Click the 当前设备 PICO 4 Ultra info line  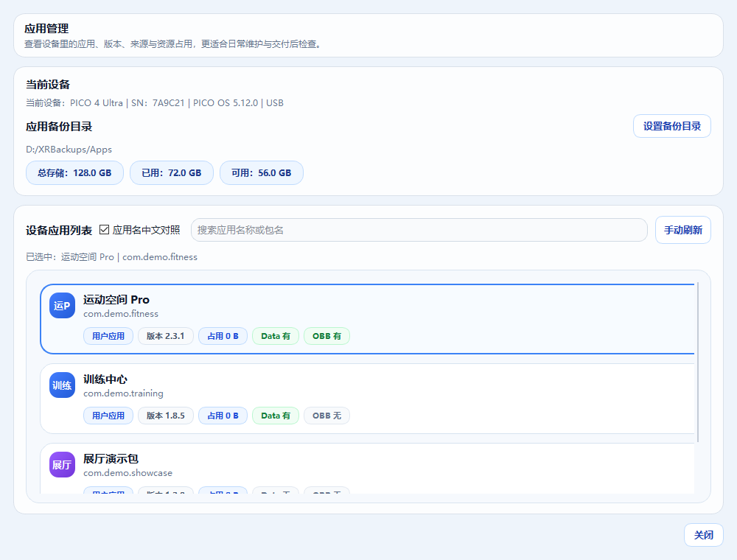coord(155,103)
